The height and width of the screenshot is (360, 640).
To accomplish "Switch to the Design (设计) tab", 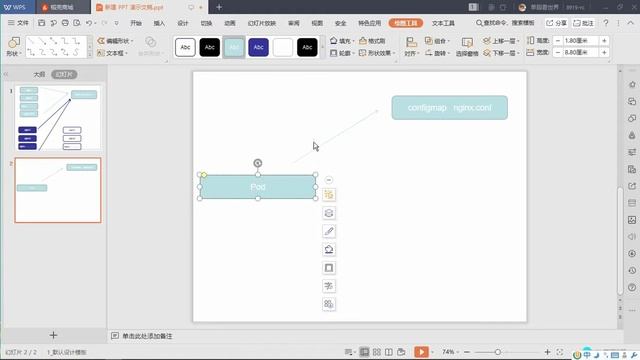I will 183,23.
